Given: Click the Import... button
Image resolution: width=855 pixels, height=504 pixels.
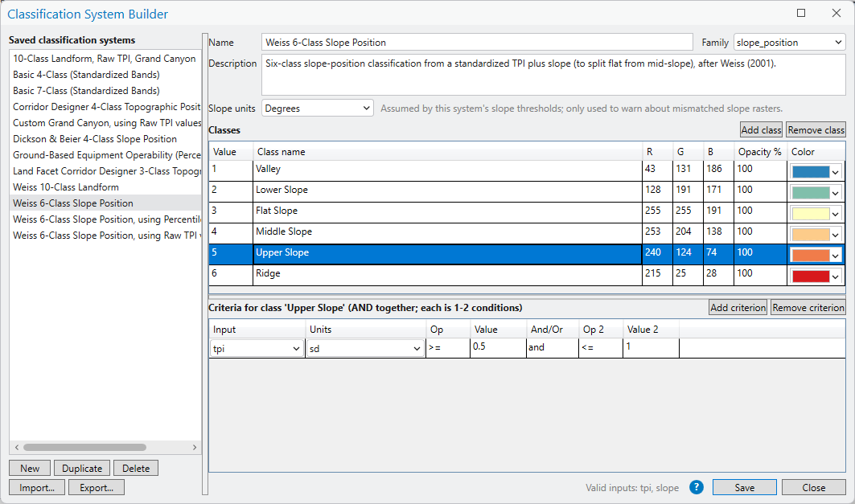Looking at the screenshot, I should [x=36, y=487].
